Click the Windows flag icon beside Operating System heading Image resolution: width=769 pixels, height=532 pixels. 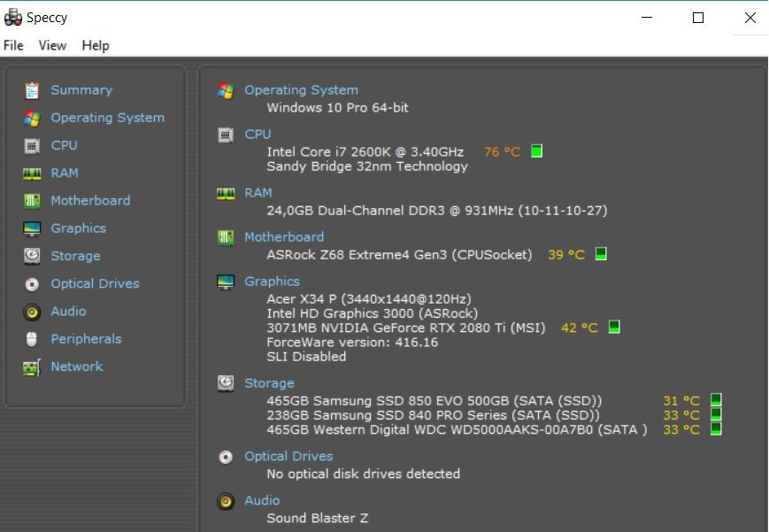tap(226, 90)
